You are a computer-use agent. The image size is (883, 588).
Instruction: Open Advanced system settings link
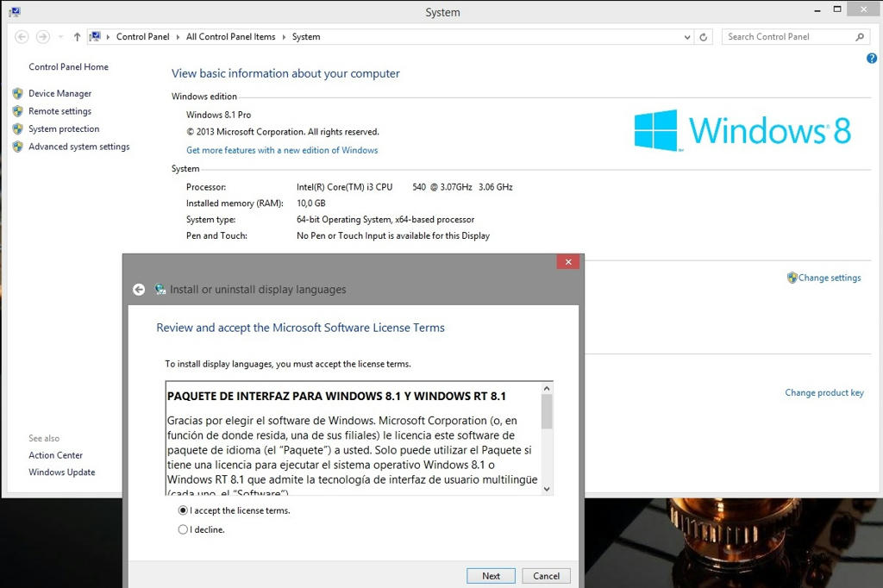tap(78, 147)
